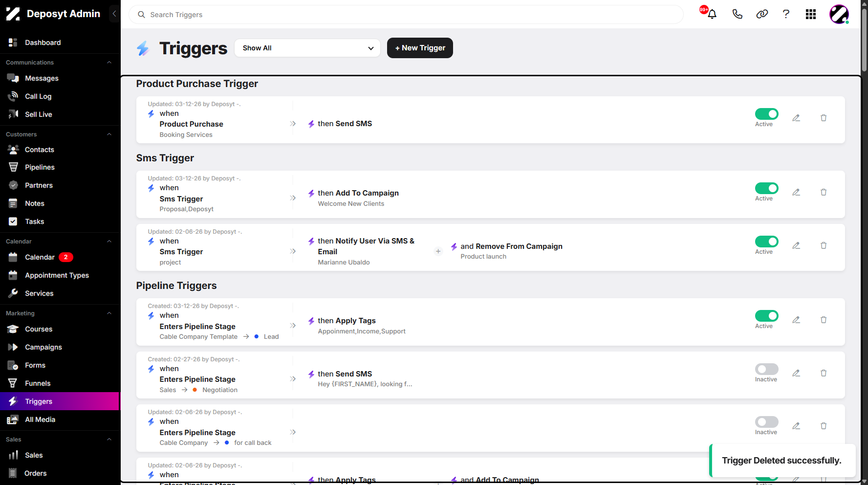
Task: Click the phone dialer icon in header
Action: [738, 14]
